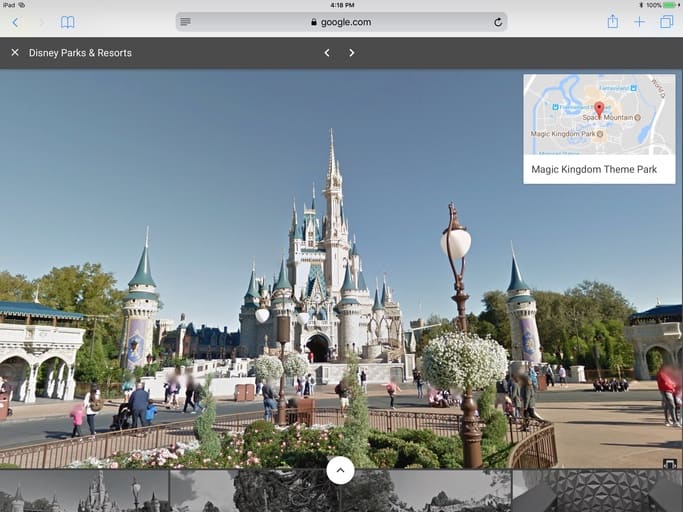This screenshot has height=512, width=683.
Task: Reload the google.com page
Action: (x=498, y=22)
